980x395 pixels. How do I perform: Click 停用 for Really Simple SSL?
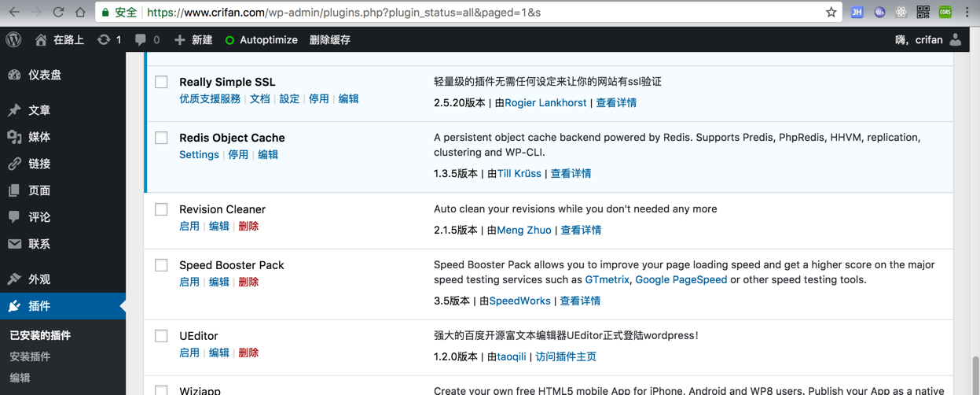(x=318, y=99)
